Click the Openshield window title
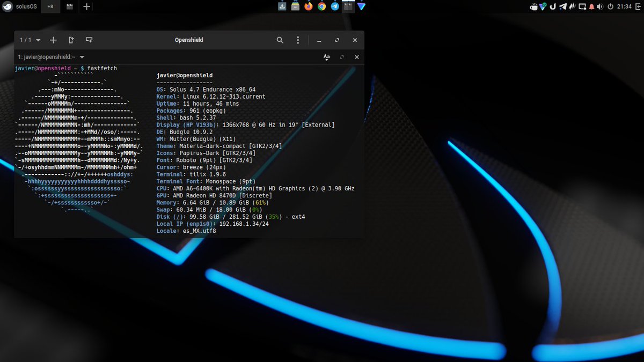 (x=189, y=40)
